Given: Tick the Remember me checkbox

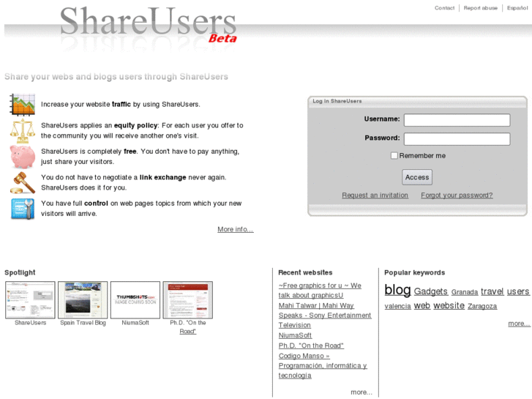Looking at the screenshot, I should pos(394,155).
